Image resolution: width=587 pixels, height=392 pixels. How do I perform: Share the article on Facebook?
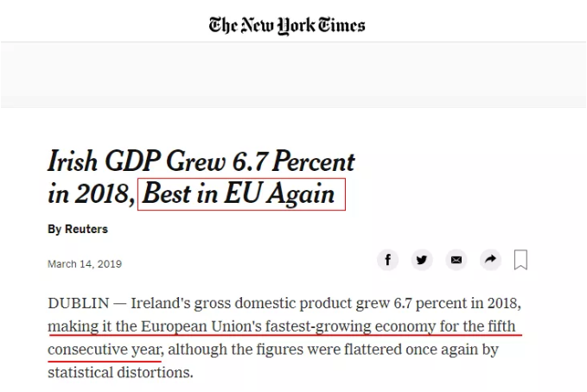388,260
